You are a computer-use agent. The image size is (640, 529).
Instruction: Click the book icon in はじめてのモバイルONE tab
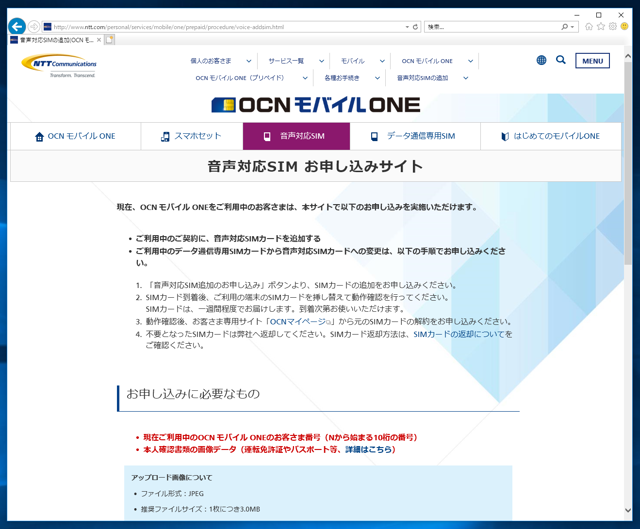505,136
